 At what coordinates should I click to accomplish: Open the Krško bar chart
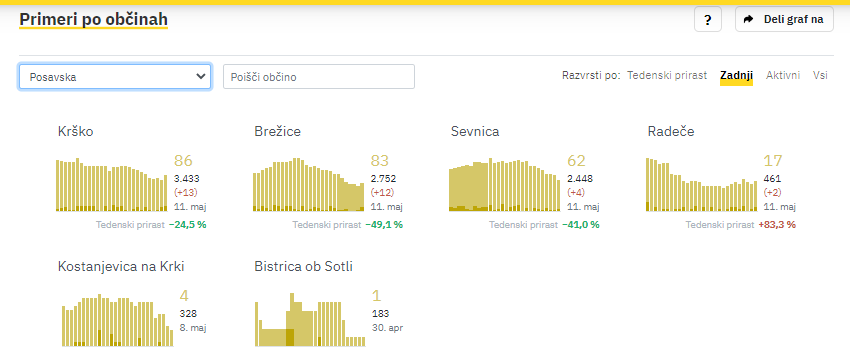pos(112,184)
